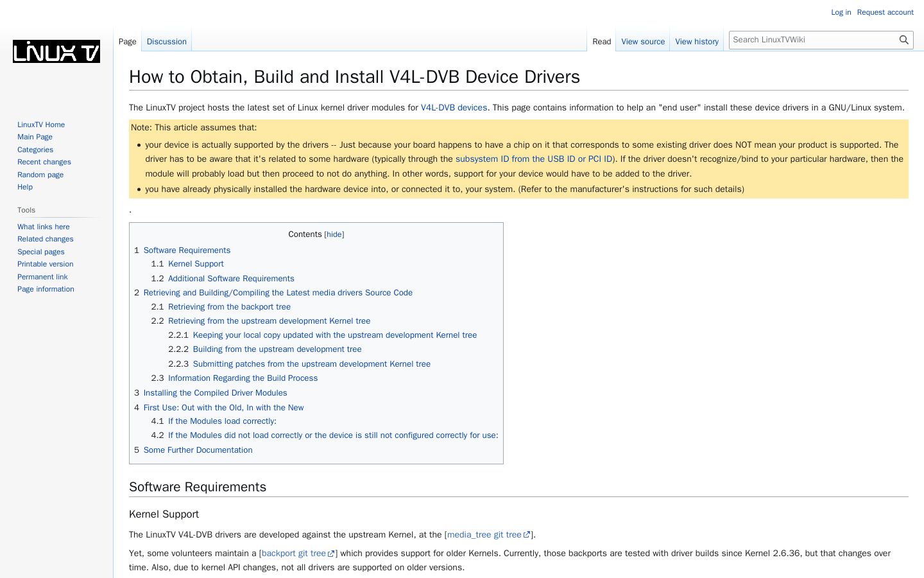This screenshot has width=924, height=578.
Task: Follow the subsystem ID from USB ID link
Action: (x=534, y=159)
